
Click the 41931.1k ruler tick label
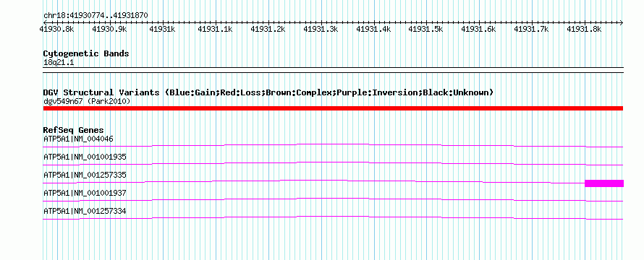pos(215,29)
